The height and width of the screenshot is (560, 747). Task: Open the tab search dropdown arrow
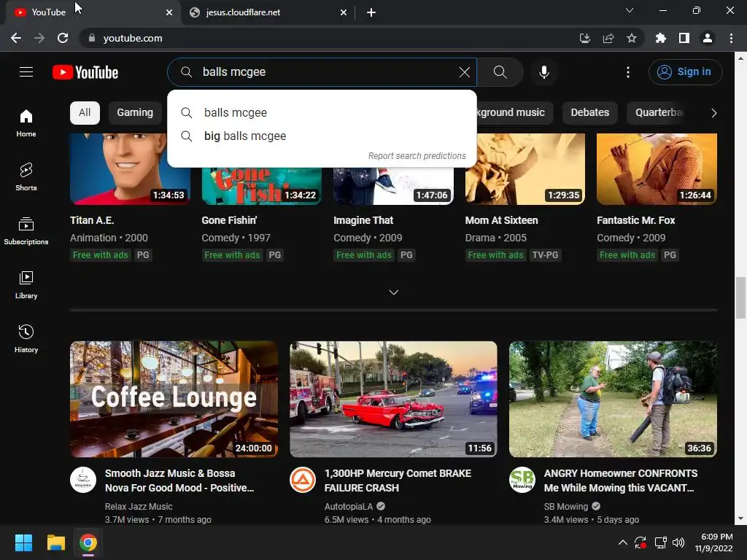coord(630,10)
